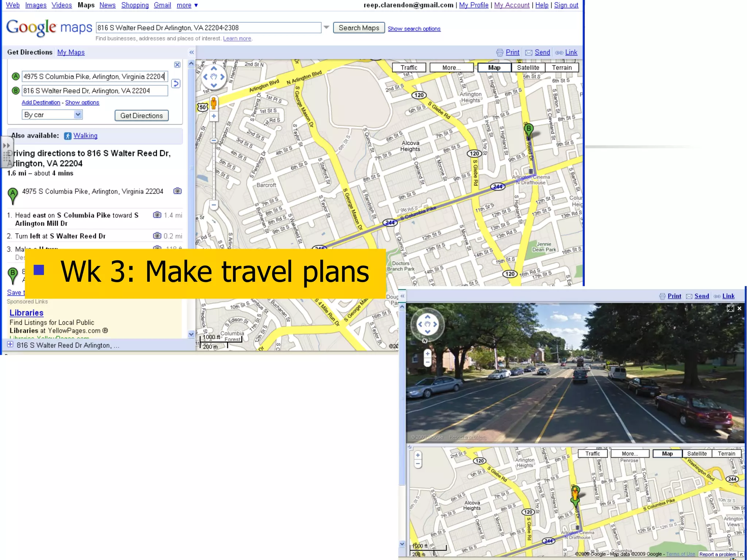This screenshot has height=560, width=747.
Task: Switch upper map to Terrain view
Action: [562, 67]
